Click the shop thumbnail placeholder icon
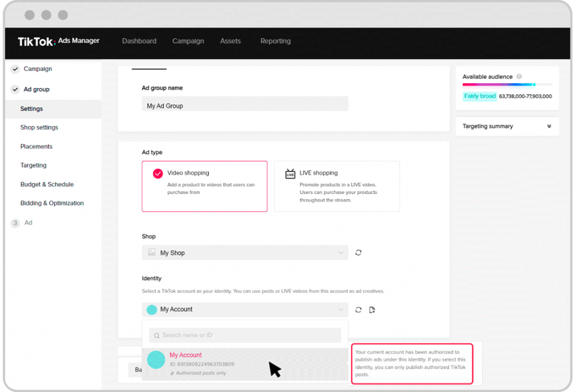576x392 pixels. (x=152, y=253)
